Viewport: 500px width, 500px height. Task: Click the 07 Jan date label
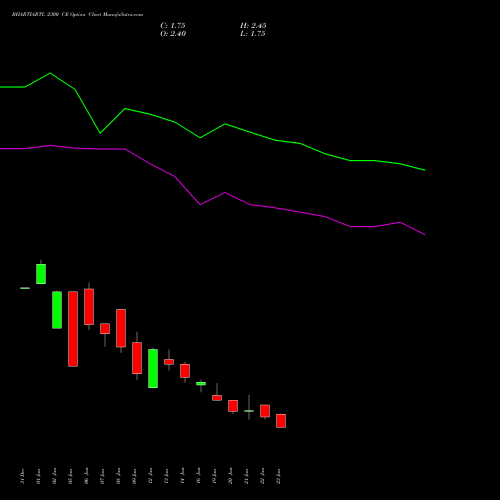tap(102, 476)
